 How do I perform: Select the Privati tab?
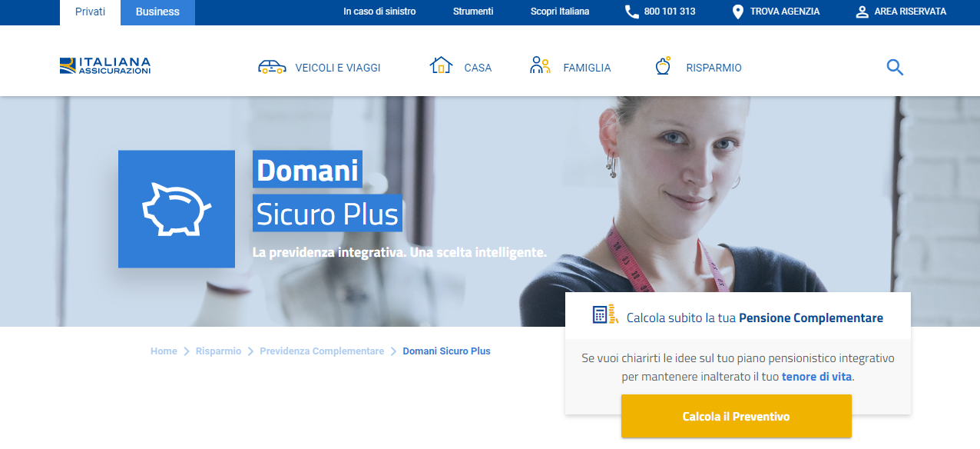91,12
